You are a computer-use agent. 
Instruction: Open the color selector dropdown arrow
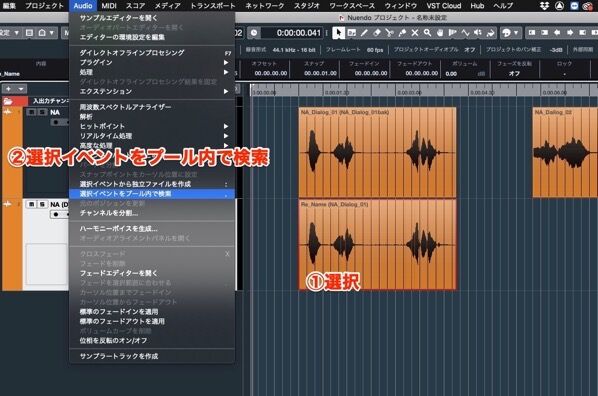tap(516, 33)
